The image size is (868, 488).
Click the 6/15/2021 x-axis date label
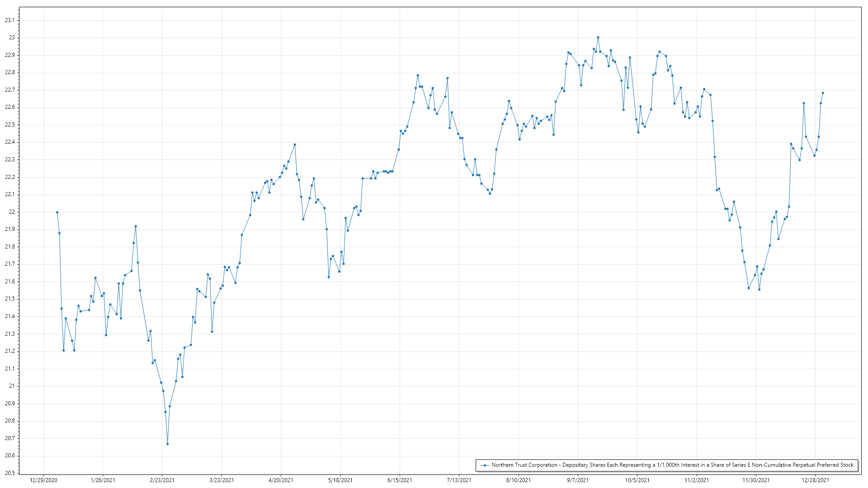pos(400,480)
